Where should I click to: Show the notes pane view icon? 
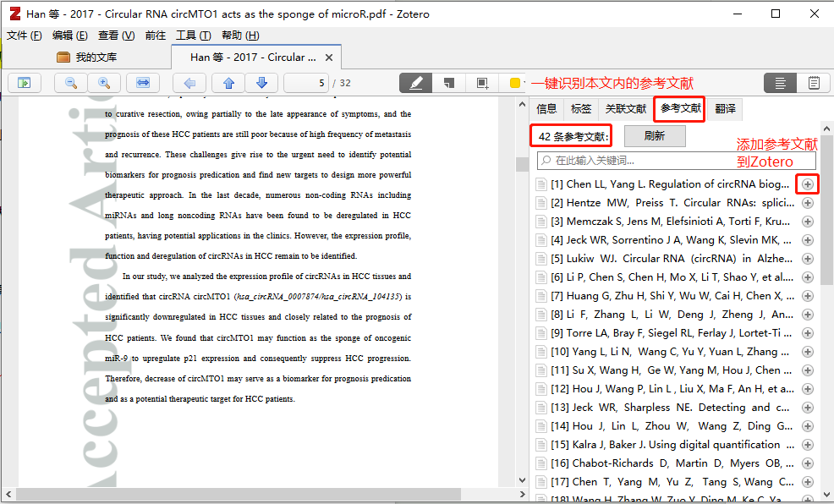[x=814, y=83]
